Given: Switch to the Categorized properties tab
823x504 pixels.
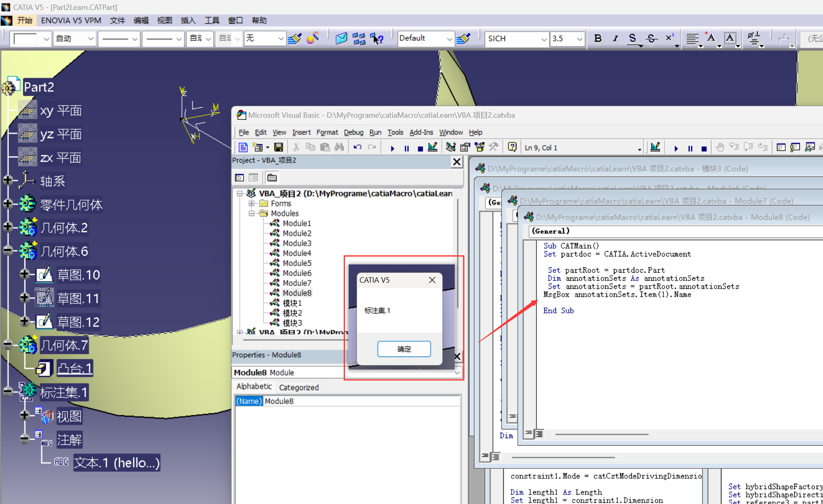Looking at the screenshot, I should click(299, 387).
